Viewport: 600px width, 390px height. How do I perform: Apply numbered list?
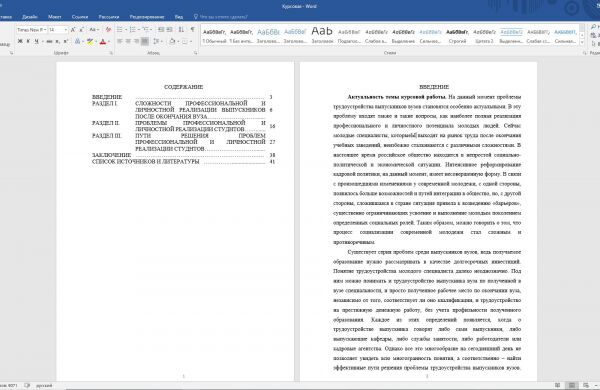(x=132, y=29)
